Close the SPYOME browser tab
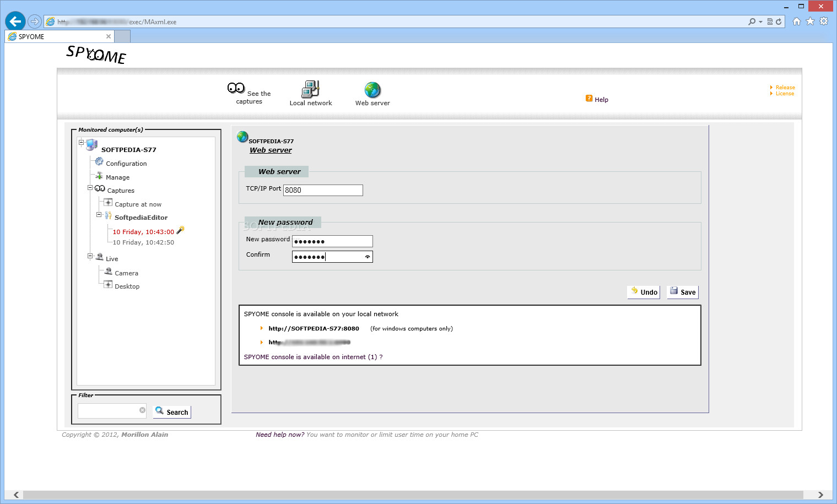Screen dimensions: 837x504 [109, 36]
